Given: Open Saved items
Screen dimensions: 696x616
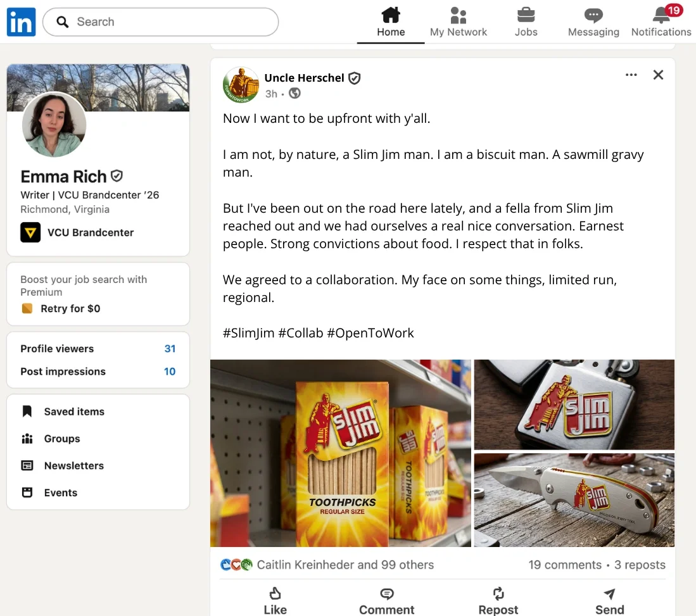Looking at the screenshot, I should click(x=74, y=412).
